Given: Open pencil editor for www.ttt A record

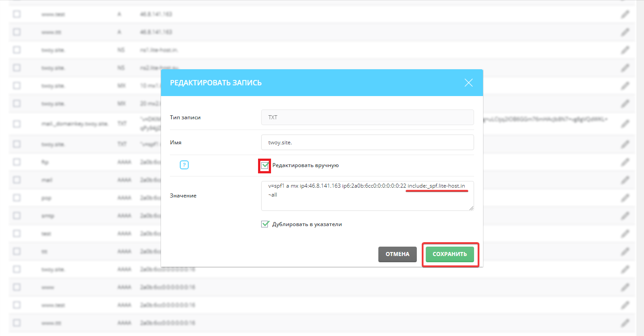Looking at the screenshot, I should pyautogui.click(x=625, y=32).
